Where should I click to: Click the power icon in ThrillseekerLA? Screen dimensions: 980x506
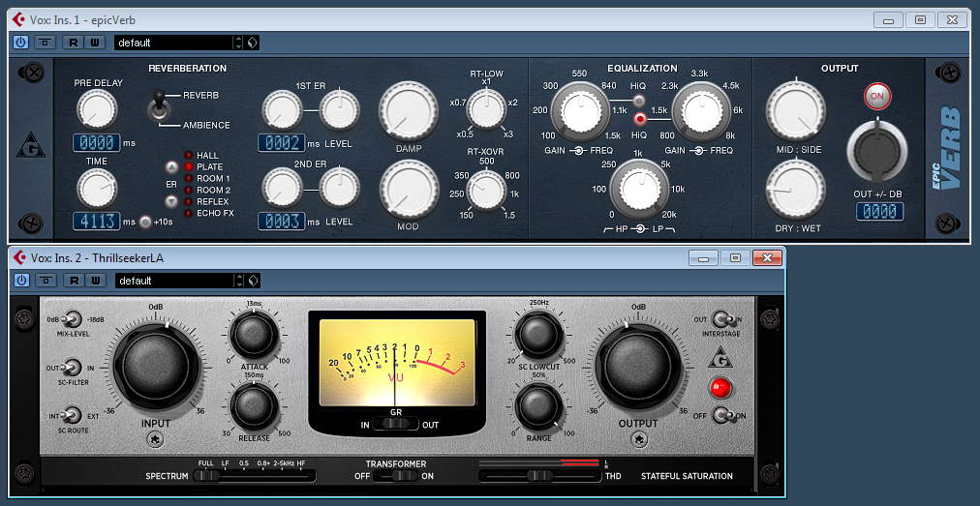pyautogui.click(x=21, y=281)
